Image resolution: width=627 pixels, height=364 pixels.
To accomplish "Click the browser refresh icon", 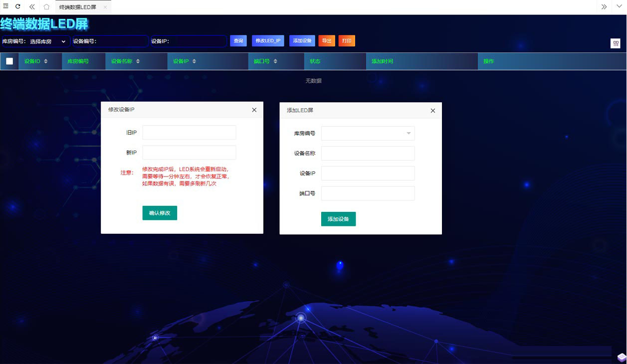I will (x=18, y=6).
